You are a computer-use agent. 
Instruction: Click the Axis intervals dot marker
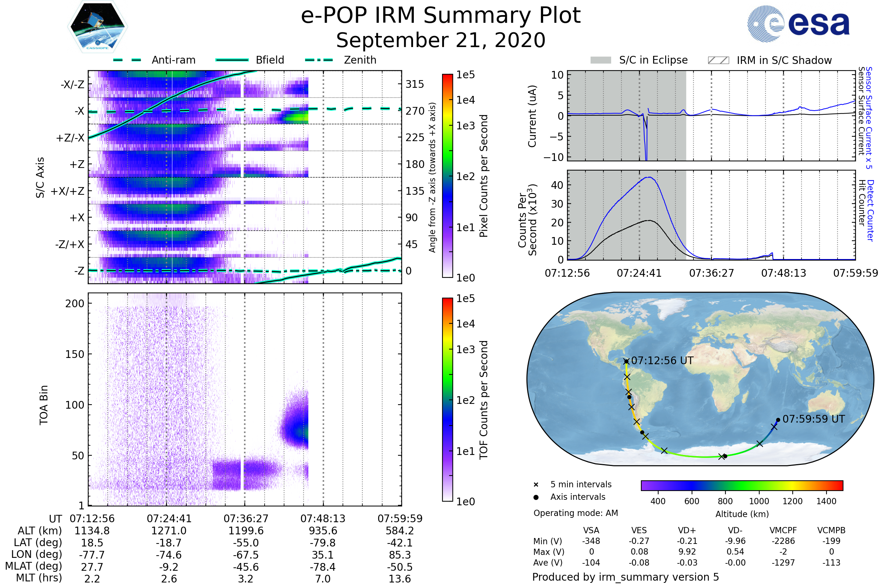[536, 497]
